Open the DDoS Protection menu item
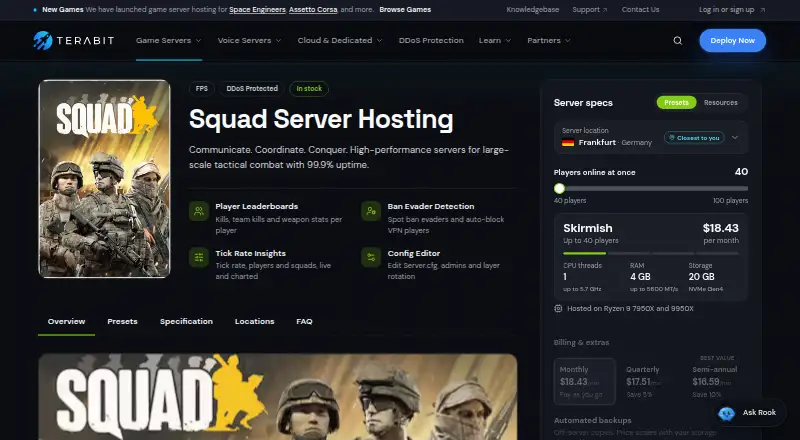Image resolution: width=800 pixels, height=440 pixels. tap(431, 40)
